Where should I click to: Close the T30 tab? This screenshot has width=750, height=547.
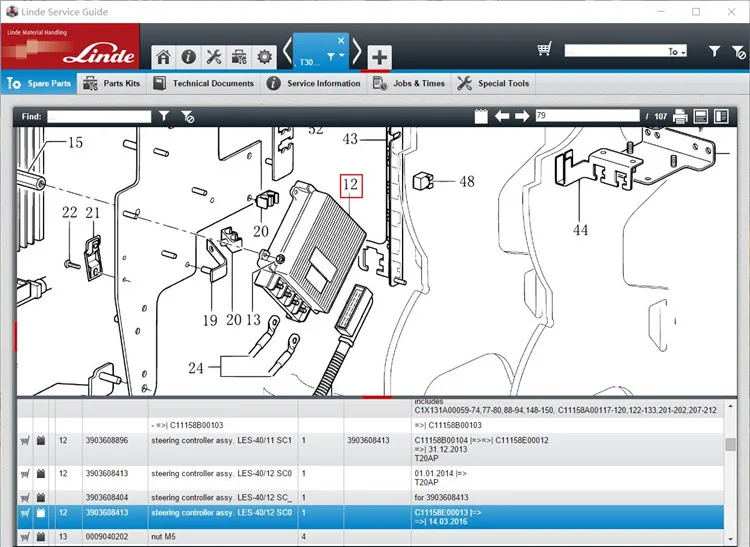point(341,41)
